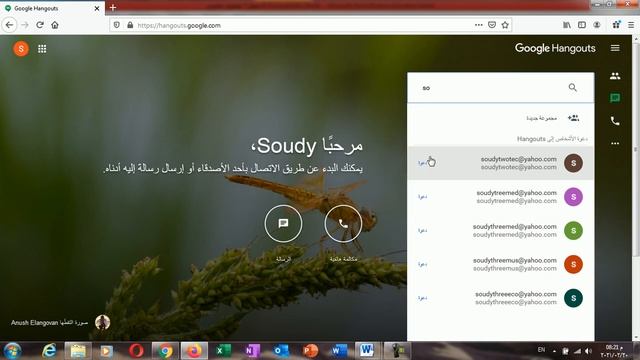Image resolution: width=640 pixels, height=360 pixels.
Task: Open the Firefox application menu
Action: click(x=631, y=25)
